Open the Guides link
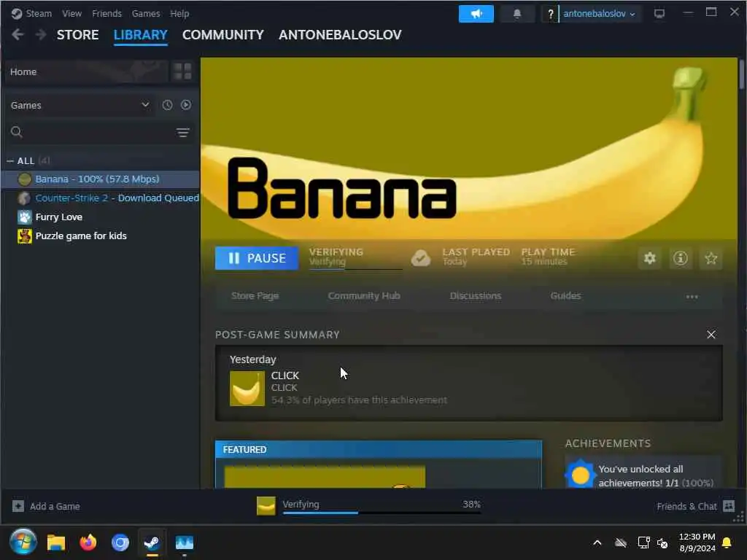This screenshot has width=747, height=560. point(565,296)
